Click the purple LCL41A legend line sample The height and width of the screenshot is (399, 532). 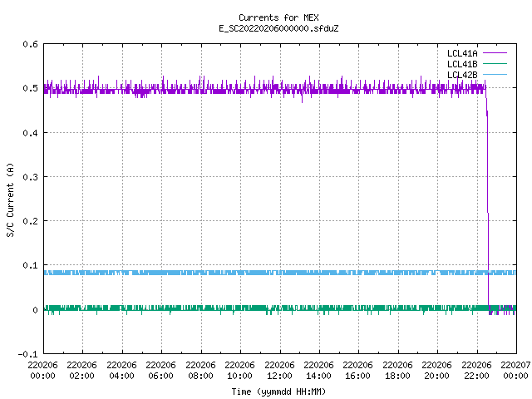pos(495,53)
